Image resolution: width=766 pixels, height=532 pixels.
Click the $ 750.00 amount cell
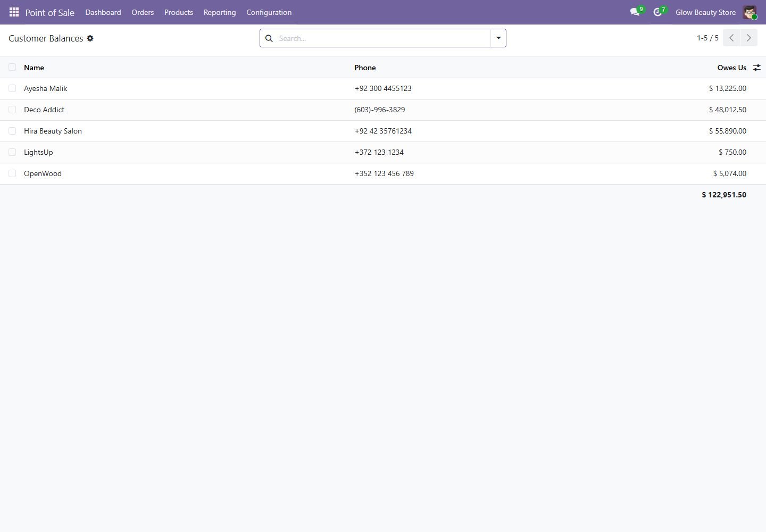click(x=732, y=152)
